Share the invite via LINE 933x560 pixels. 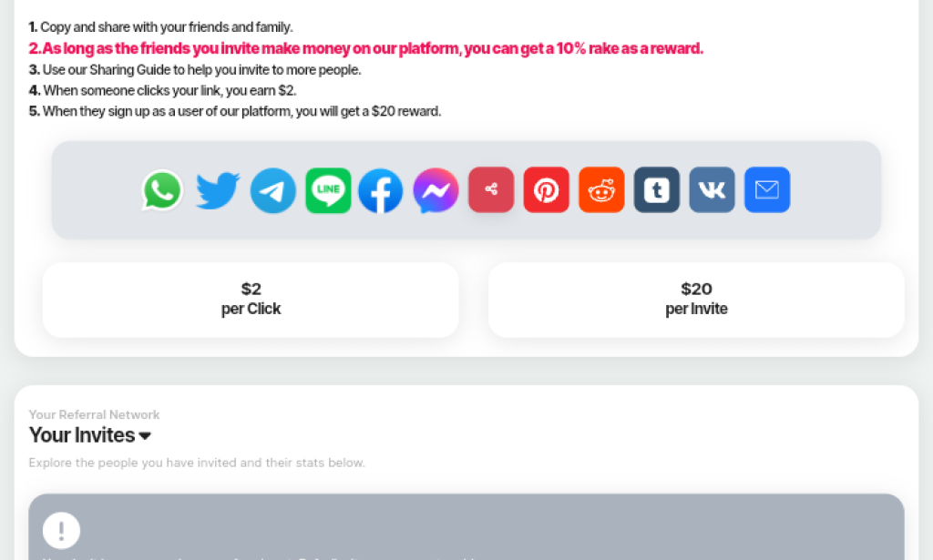click(327, 190)
